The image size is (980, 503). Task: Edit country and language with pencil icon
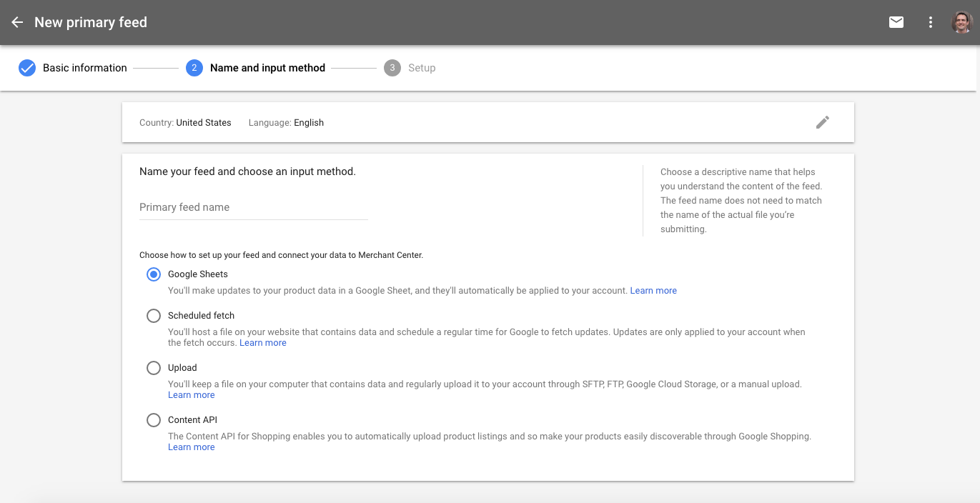click(823, 122)
